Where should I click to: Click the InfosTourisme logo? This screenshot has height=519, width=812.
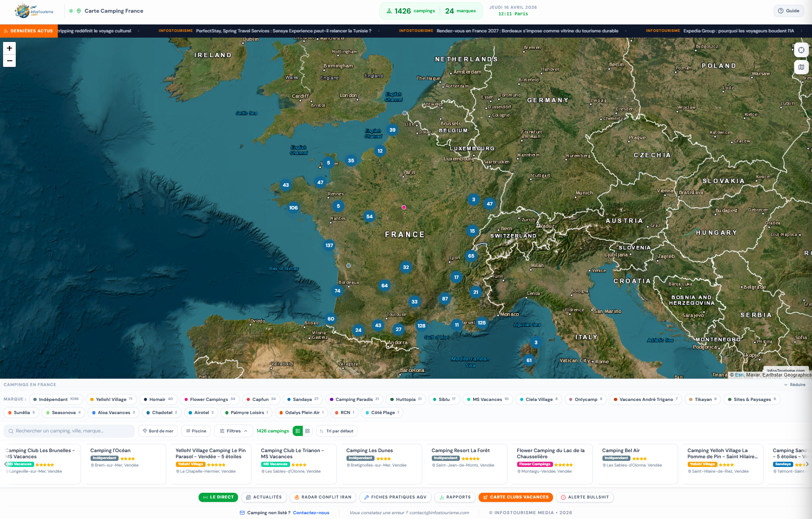click(x=34, y=11)
